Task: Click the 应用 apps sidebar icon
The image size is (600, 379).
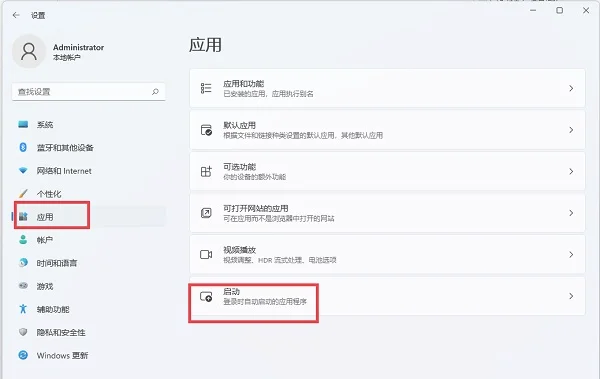Action: click(23, 217)
